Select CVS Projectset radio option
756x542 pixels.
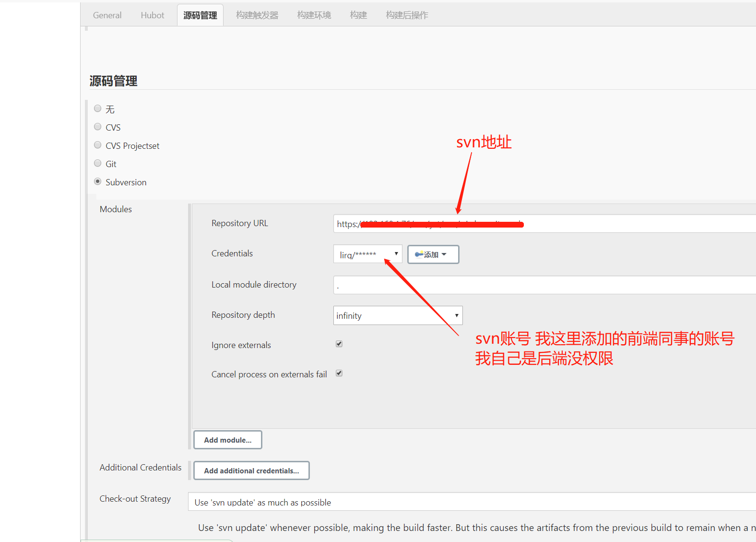pyautogui.click(x=98, y=145)
